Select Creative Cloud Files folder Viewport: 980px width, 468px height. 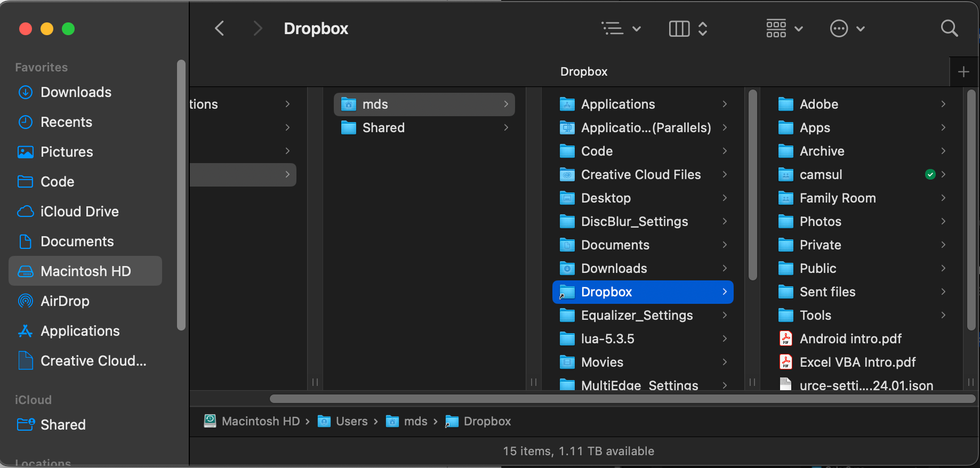click(643, 175)
